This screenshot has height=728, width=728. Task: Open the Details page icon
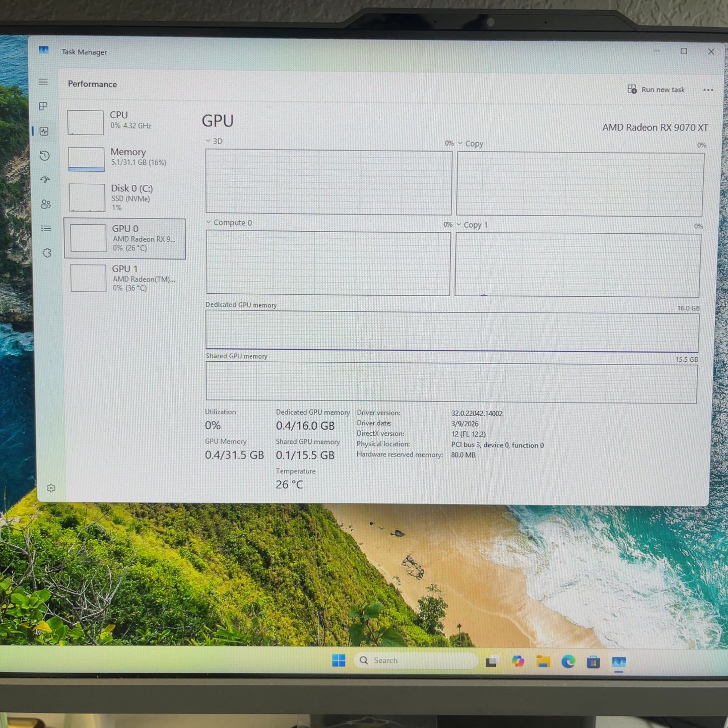pos(46,228)
